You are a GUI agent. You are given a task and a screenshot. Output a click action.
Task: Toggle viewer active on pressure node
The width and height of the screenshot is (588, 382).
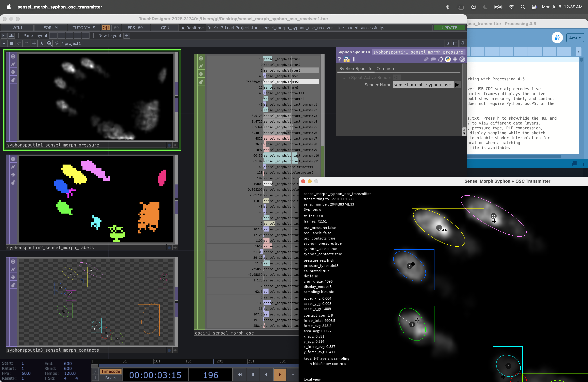click(x=13, y=57)
